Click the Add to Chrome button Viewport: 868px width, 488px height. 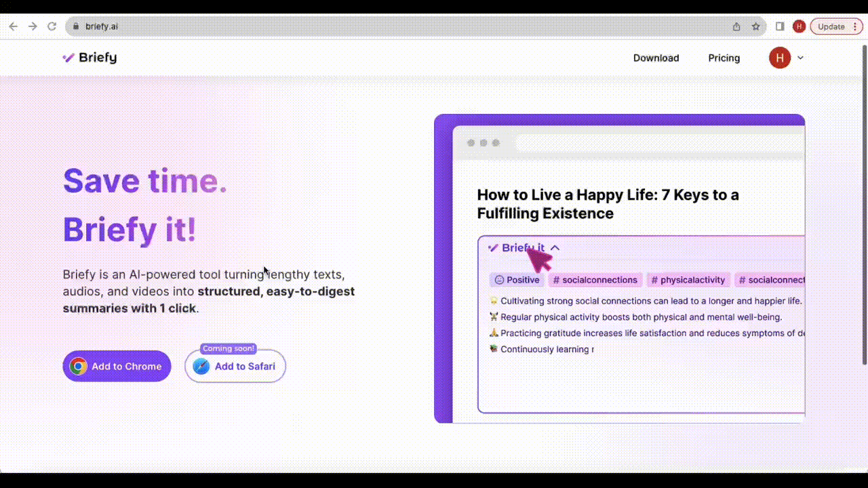[x=117, y=366]
